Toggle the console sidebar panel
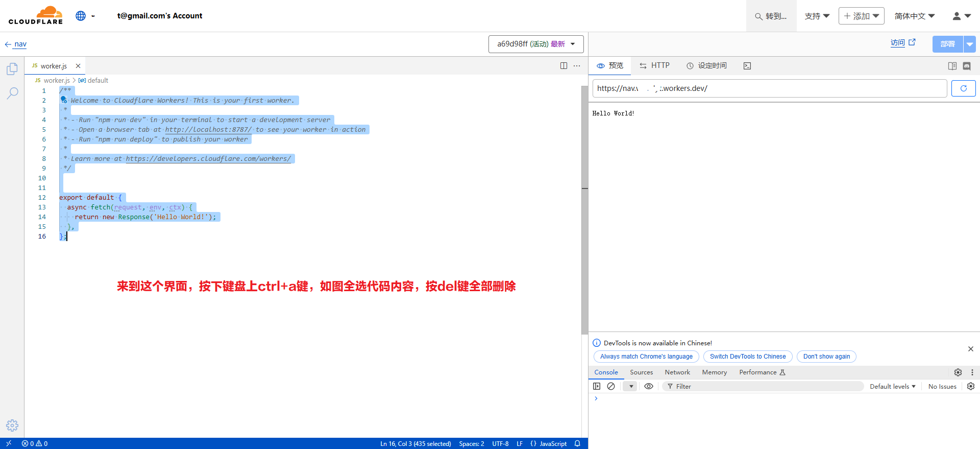The width and height of the screenshot is (980, 449). click(x=597, y=387)
